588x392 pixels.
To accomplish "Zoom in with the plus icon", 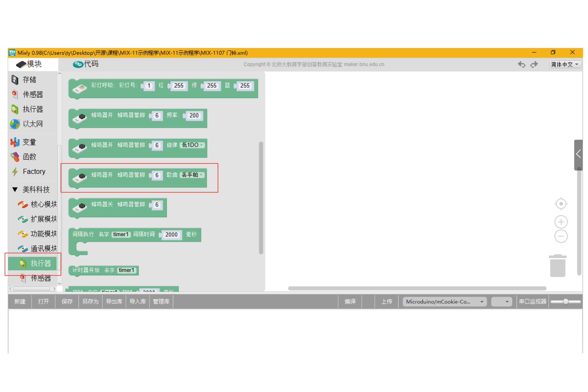I will coord(561,222).
